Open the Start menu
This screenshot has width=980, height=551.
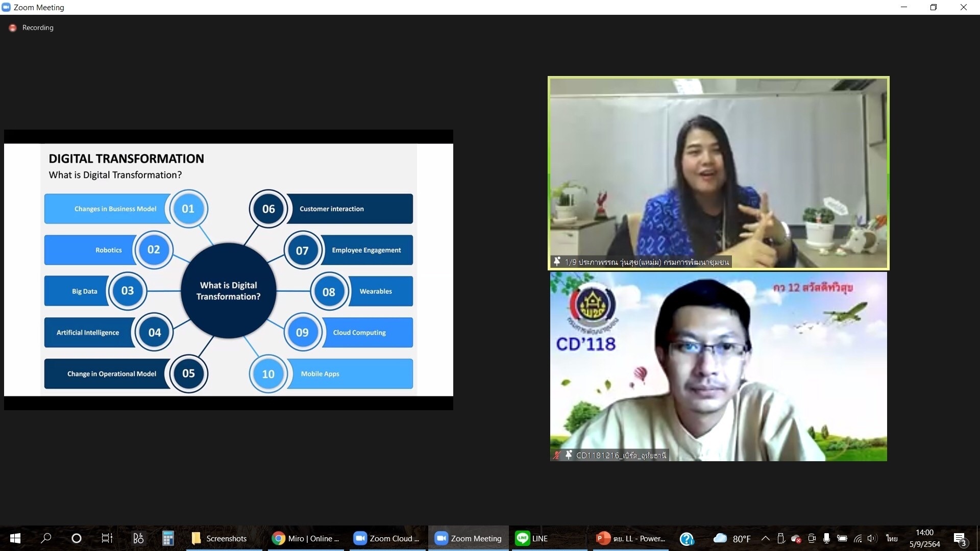tap(15, 538)
